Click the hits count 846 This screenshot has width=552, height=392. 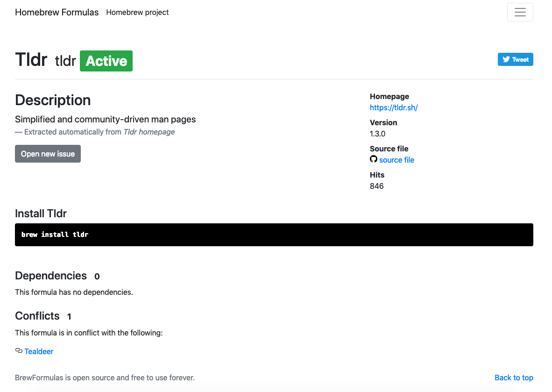click(x=377, y=186)
